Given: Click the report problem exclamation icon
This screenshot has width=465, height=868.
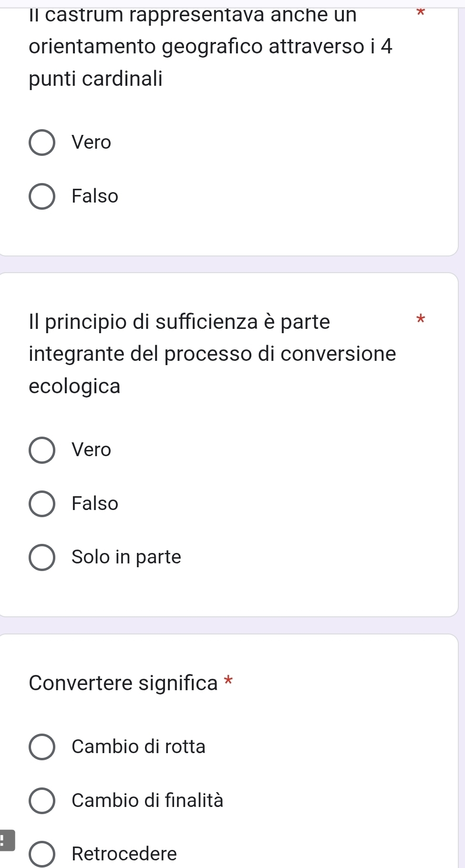Looking at the screenshot, I should pyautogui.click(x=6, y=840).
